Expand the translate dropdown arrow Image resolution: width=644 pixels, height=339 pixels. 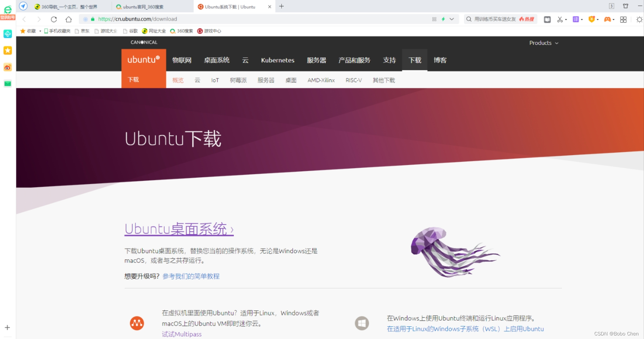(582, 20)
